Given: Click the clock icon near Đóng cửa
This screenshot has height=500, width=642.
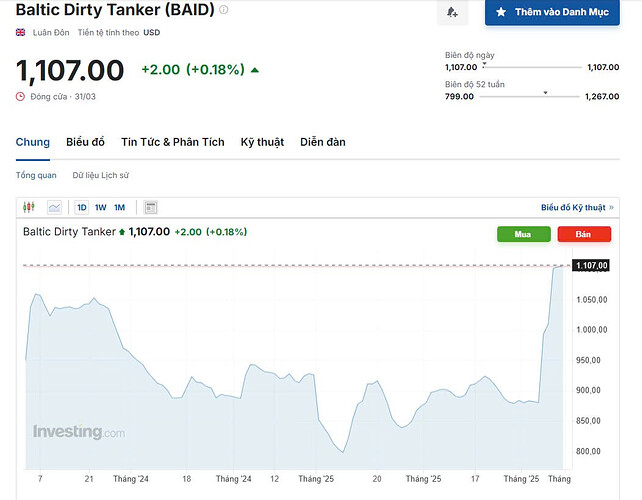Looking at the screenshot, I should [x=20, y=96].
